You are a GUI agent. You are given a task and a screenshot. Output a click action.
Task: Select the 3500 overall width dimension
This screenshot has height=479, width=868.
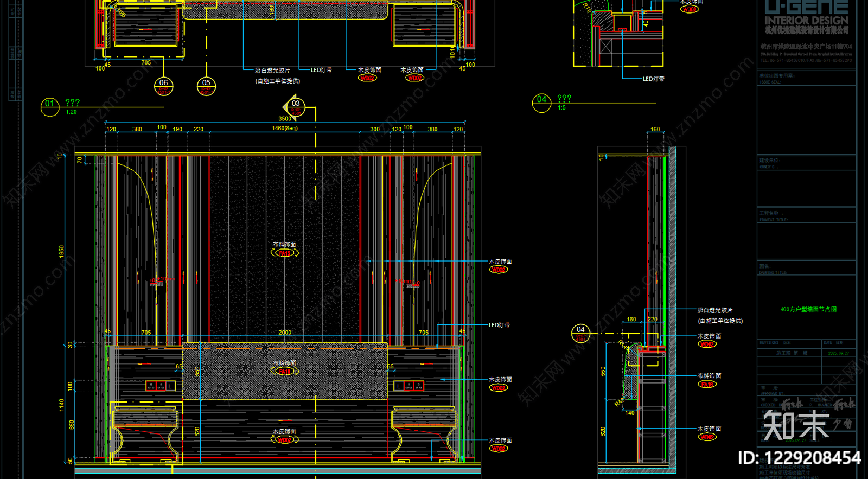(x=285, y=118)
